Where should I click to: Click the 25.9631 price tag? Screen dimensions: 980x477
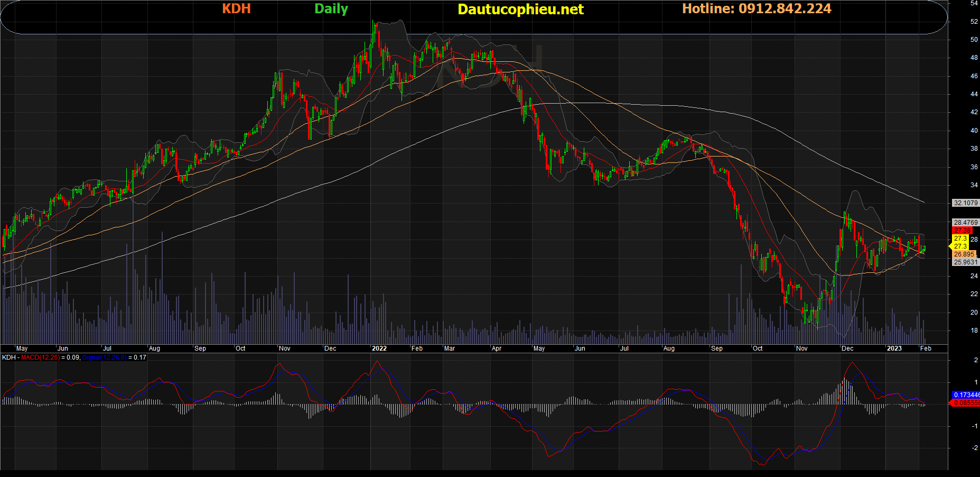point(965,262)
